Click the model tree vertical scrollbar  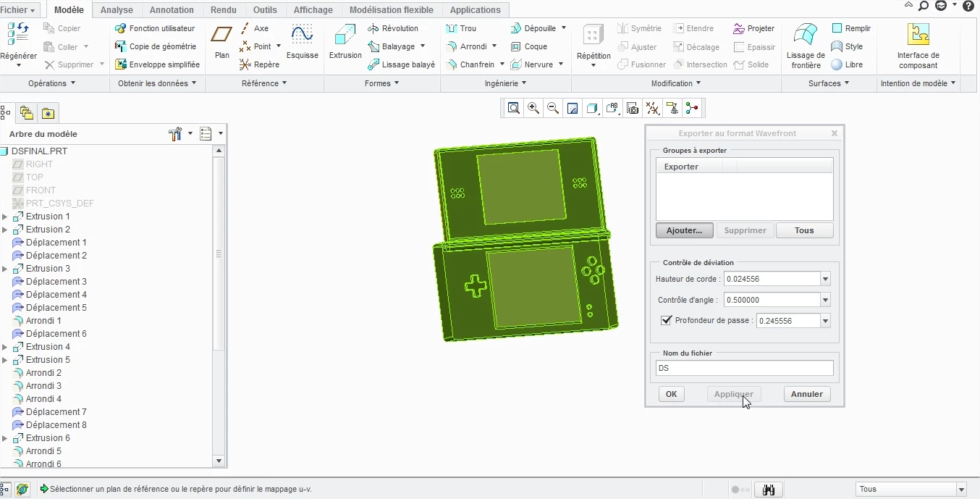[219, 253]
